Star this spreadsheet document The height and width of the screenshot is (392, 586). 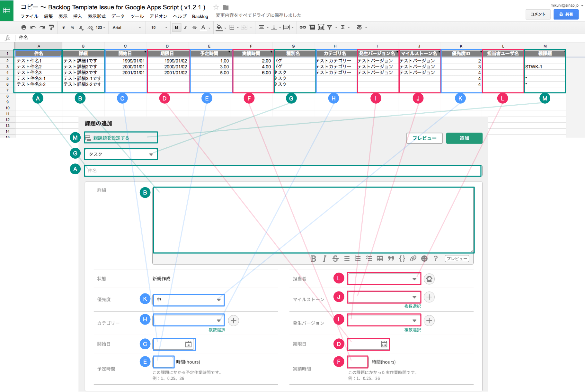click(216, 7)
